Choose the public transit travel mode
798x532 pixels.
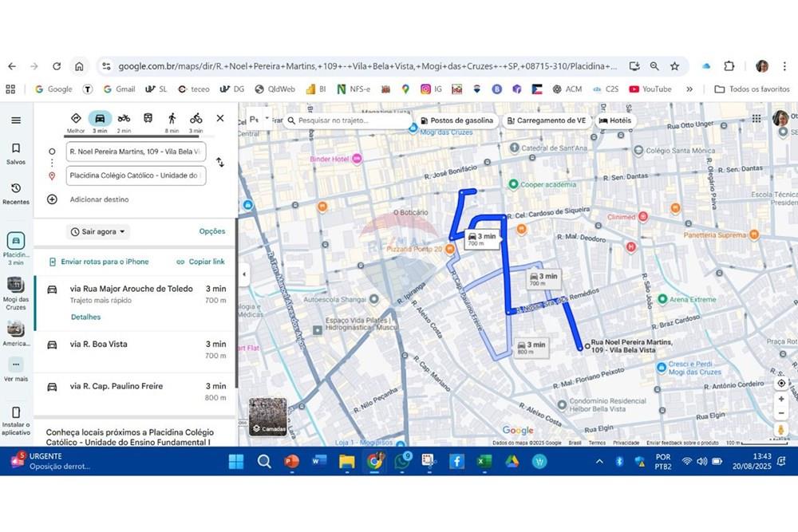148,119
